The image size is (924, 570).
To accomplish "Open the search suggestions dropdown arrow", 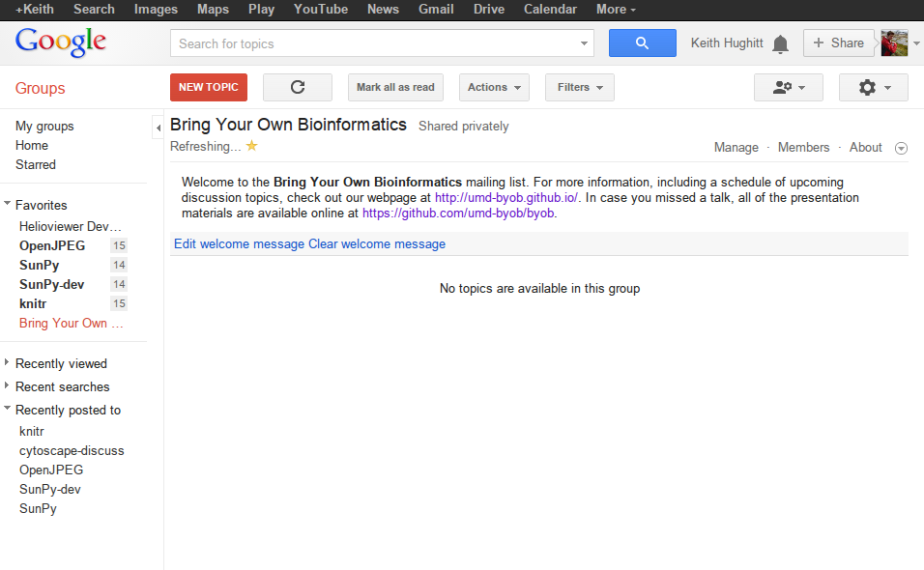I will (x=584, y=43).
